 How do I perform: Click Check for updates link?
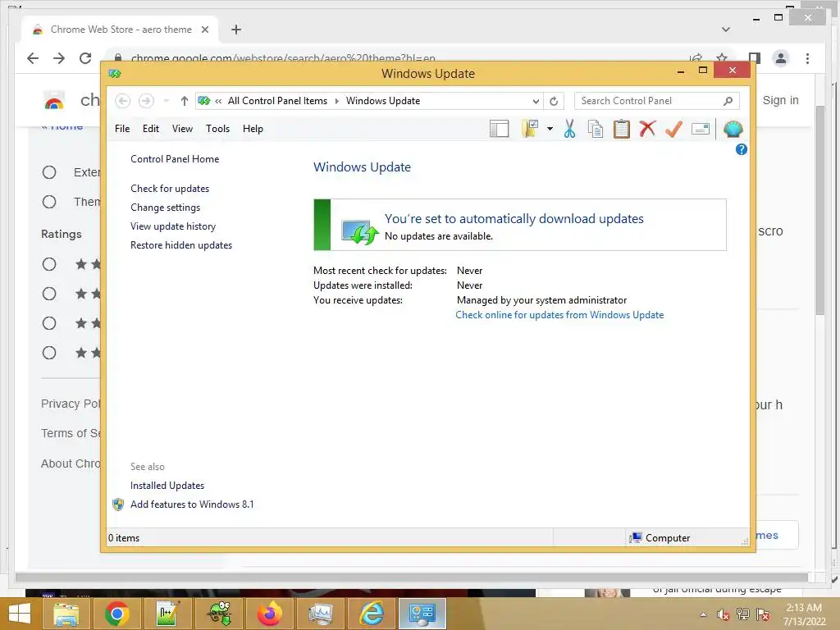click(x=170, y=189)
